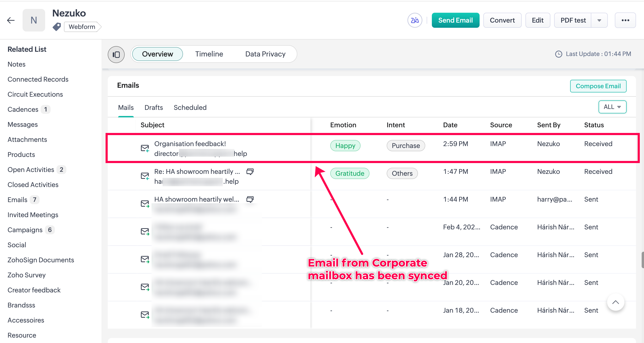Switch to the Timeline tab
The height and width of the screenshot is (343, 644).
click(209, 54)
